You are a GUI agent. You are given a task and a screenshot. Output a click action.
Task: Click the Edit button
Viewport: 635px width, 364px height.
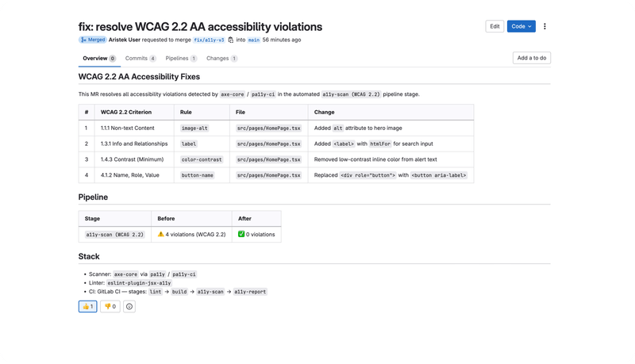[x=495, y=26]
